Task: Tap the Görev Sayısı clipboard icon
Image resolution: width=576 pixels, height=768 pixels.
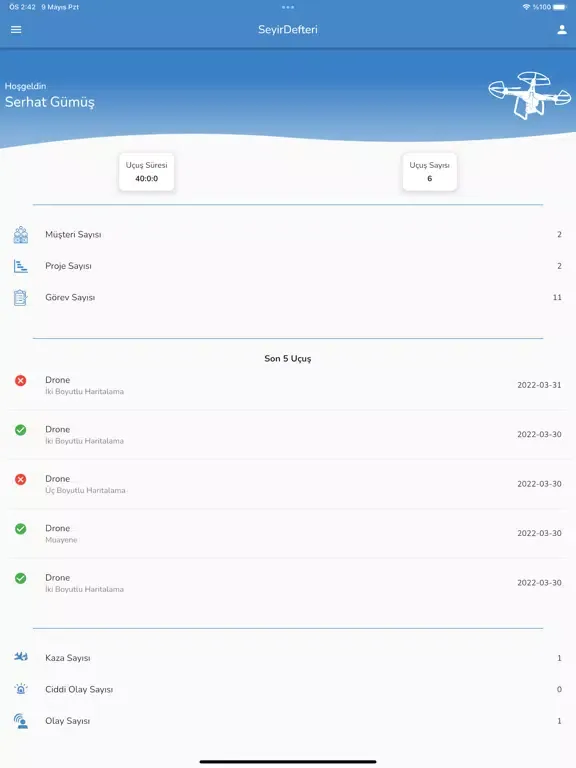Action: [x=21, y=297]
